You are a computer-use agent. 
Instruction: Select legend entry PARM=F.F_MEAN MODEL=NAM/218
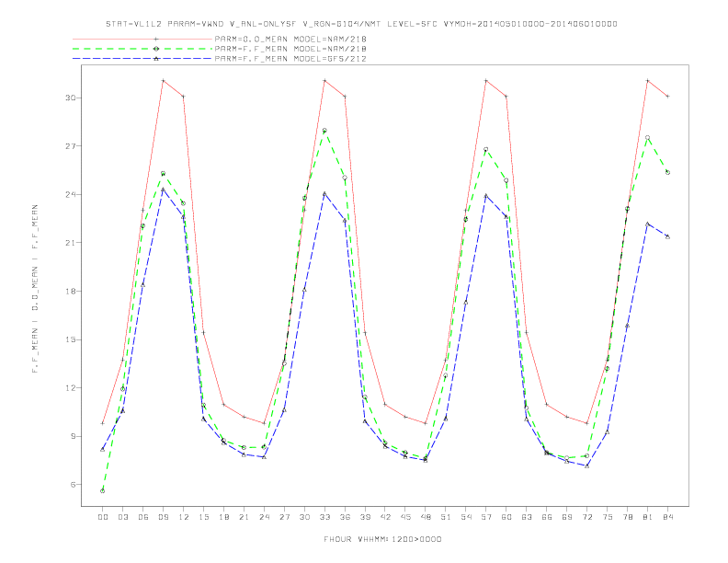tap(290, 49)
